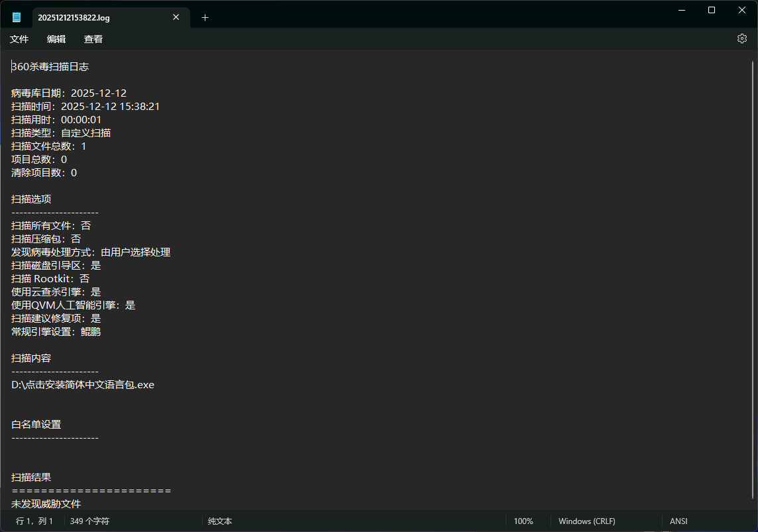This screenshot has height=532, width=758.
Task: Click the line 扫描类型：自定义扫描
Action: (x=61, y=133)
